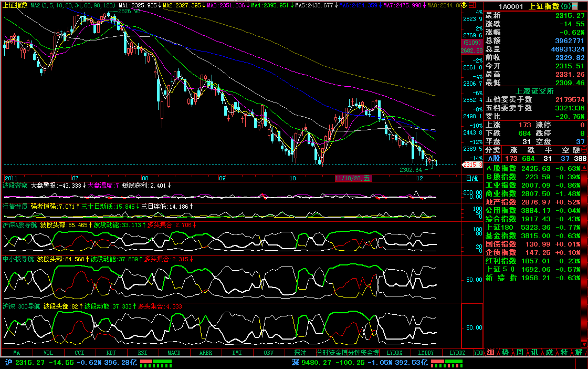The image size is (588, 369).
Task: Select the 企债指数 row
Action: pos(533,253)
